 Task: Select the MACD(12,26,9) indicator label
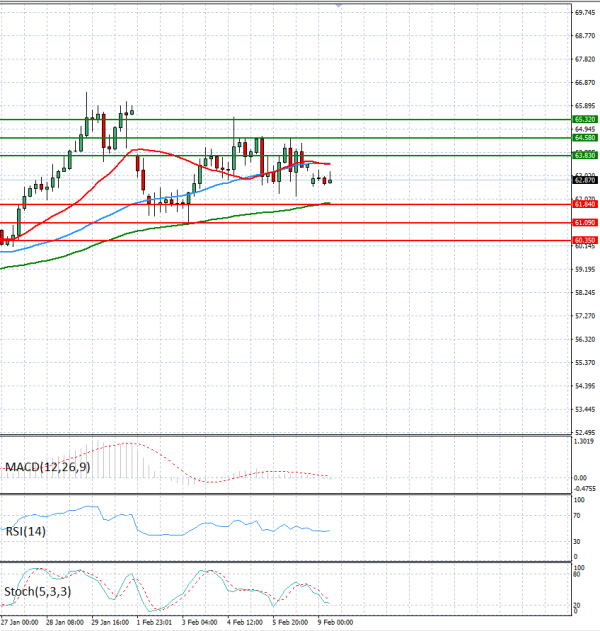(x=47, y=467)
